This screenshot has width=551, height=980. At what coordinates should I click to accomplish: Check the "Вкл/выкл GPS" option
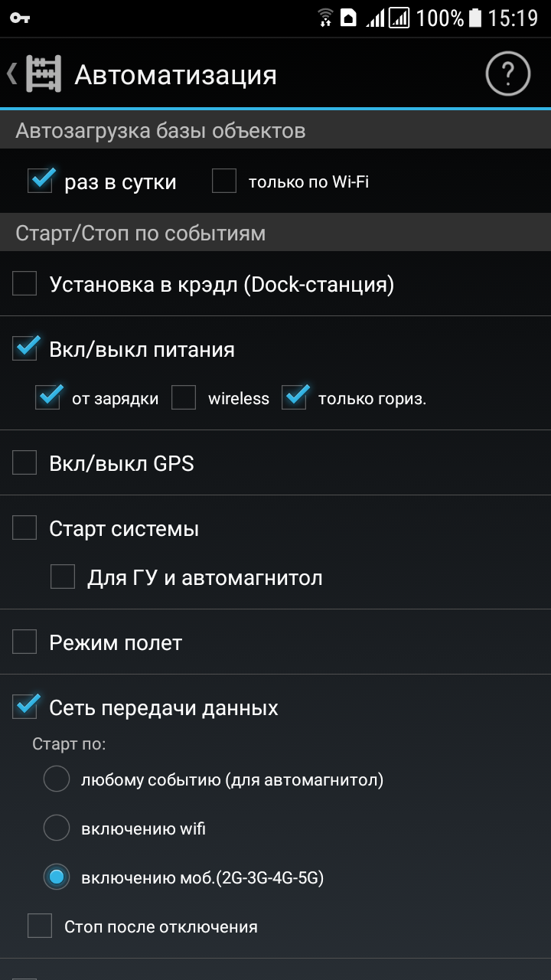pos(24,463)
